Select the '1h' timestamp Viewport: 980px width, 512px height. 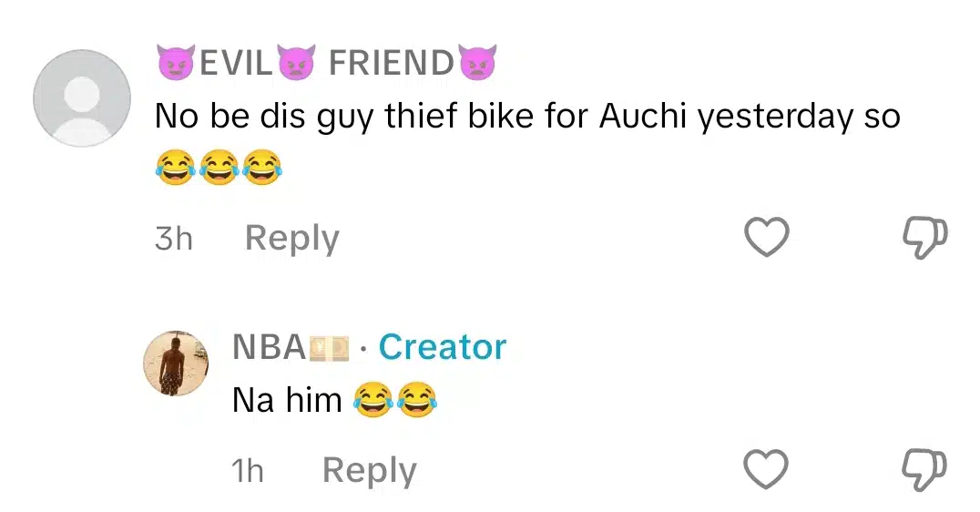click(x=248, y=471)
